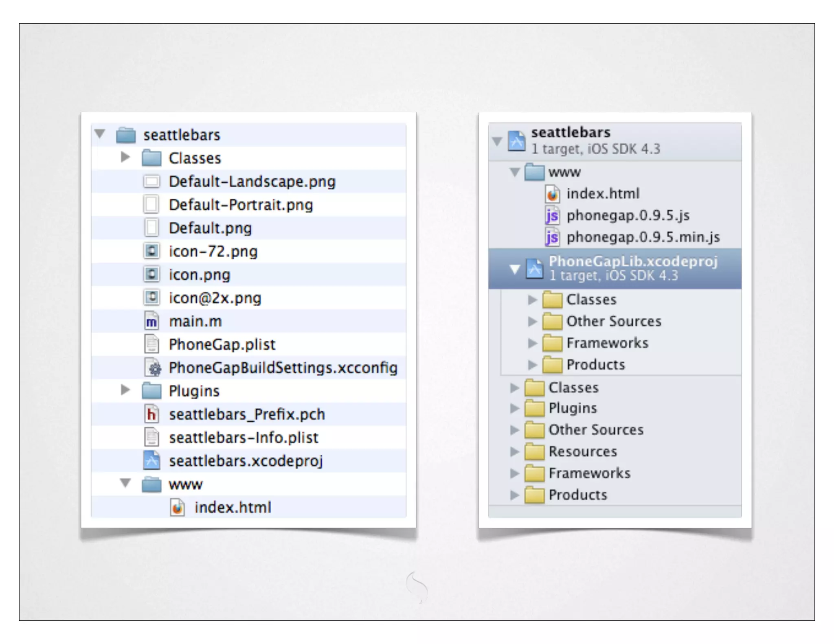This screenshot has height=644, width=834.
Task: Click the PhoneGapLib.xcodeproj project icon
Action: [x=534, y=269]
